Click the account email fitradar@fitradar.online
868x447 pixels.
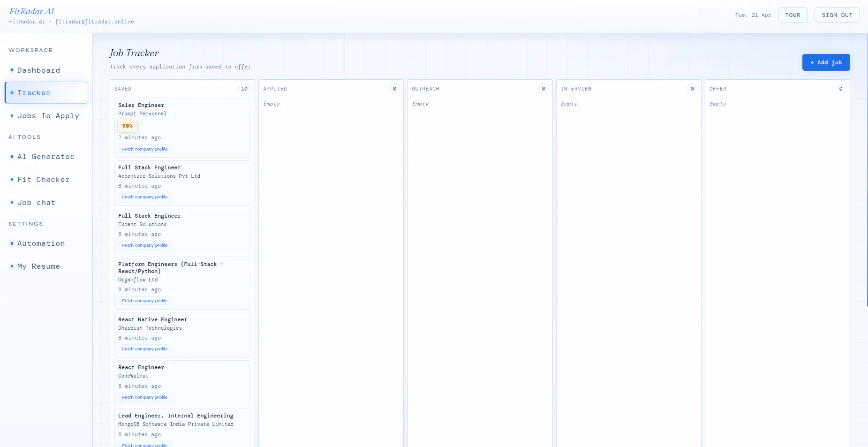pos(95,22)
